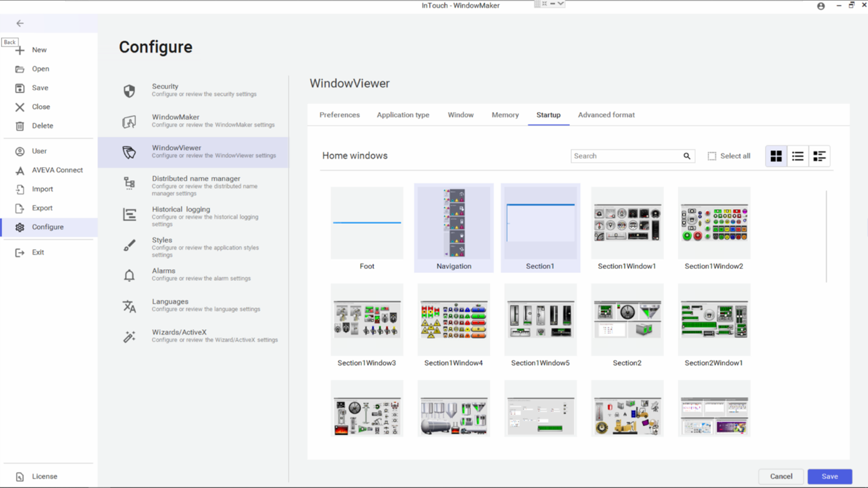Select the Section1Window3 thumbnail
The width and height of the screenshot is (868, 488).
(x=367, y=325)
